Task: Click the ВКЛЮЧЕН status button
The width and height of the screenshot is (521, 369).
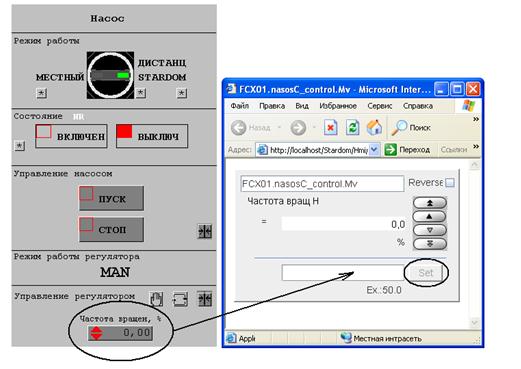Action: pos(71,136)
